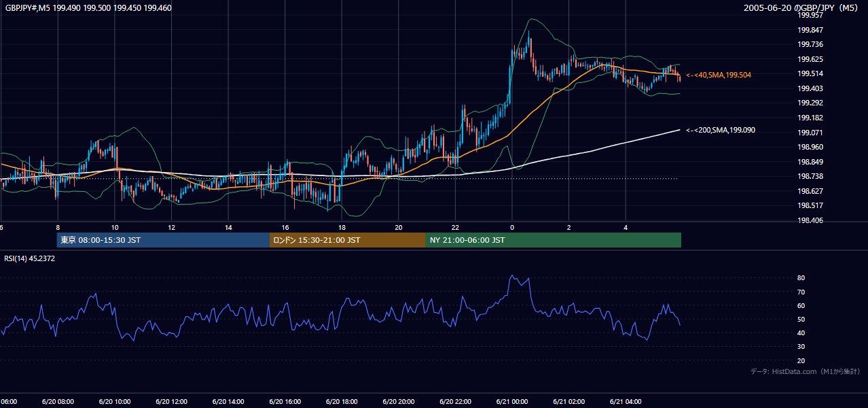Click hour label 4 under the price chart
Viewport: 868px width, 408px height.
tap(626, 228)
